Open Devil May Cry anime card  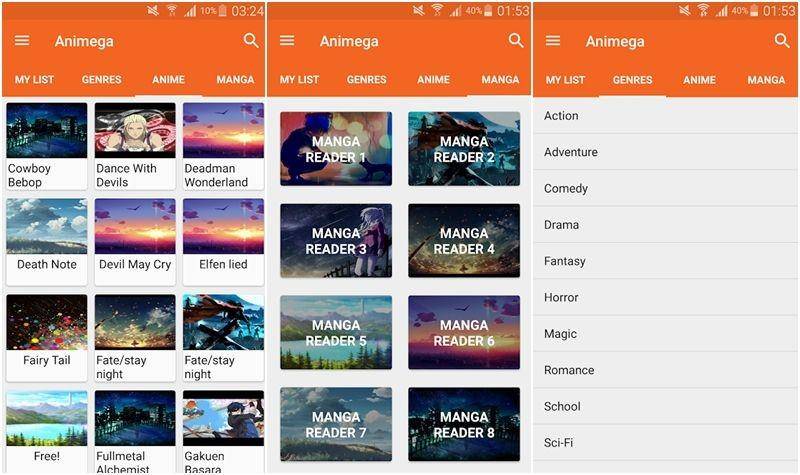click(135, 242)
